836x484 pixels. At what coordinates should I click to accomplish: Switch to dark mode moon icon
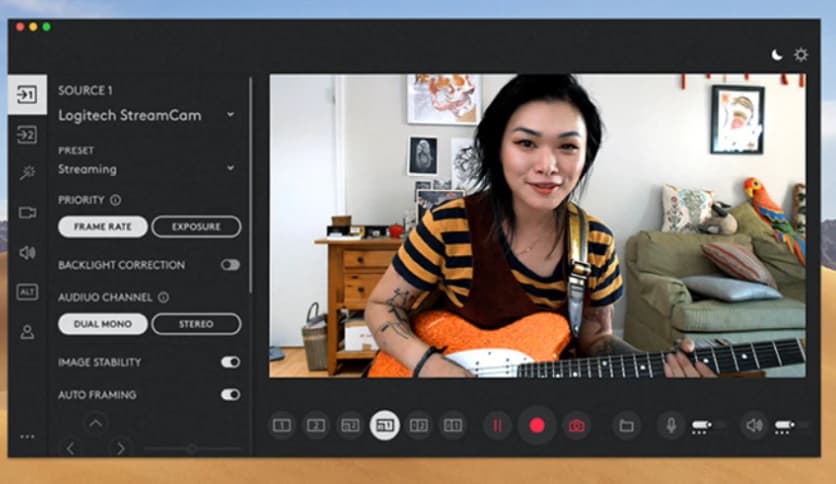[x=777, y=54]
